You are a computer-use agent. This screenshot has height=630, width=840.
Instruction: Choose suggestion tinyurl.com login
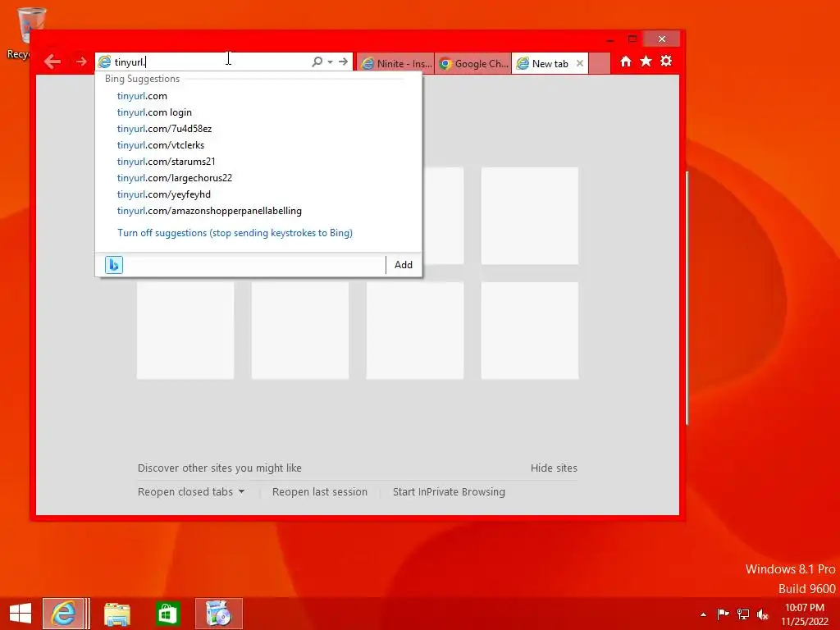tap(154, 112)
